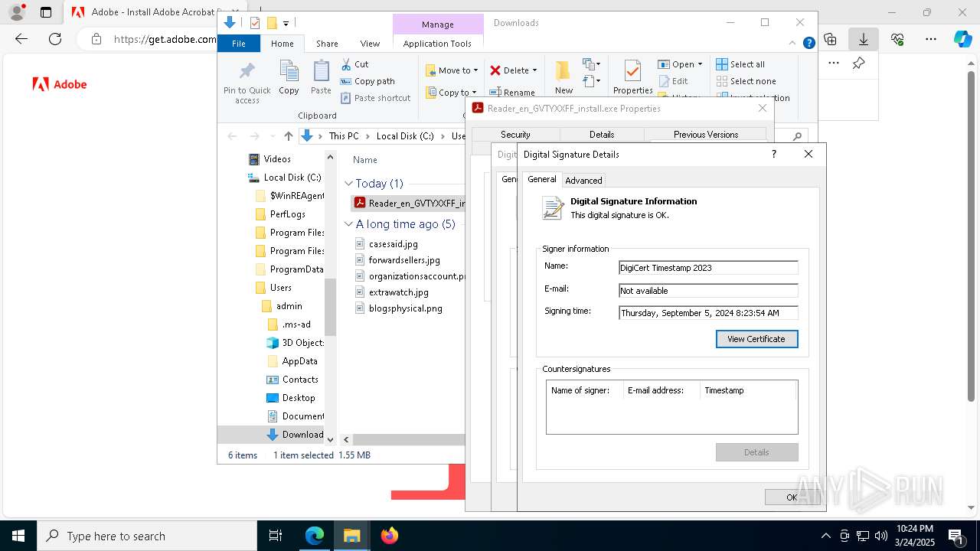Click the red Delete icon
This screenshot has width=980, height=551.
tap(495, 70)
